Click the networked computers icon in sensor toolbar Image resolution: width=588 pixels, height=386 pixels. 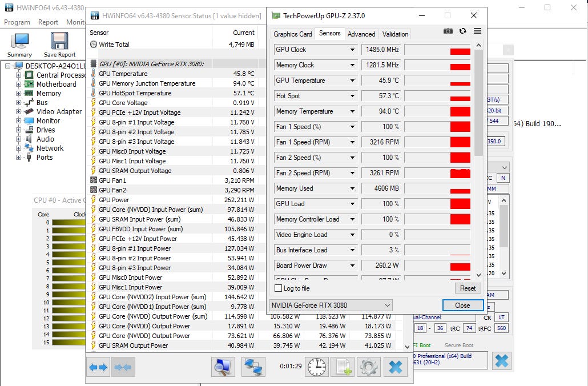tap(253, 367)
